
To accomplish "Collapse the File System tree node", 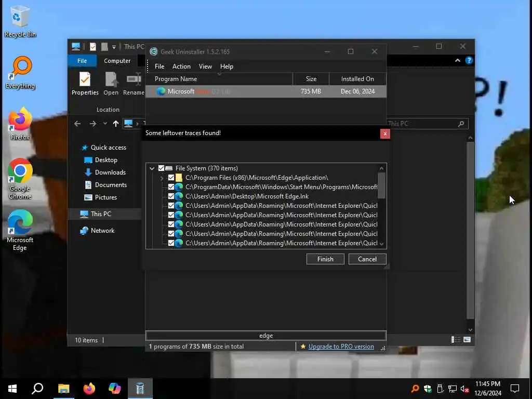I will (152, 168).
